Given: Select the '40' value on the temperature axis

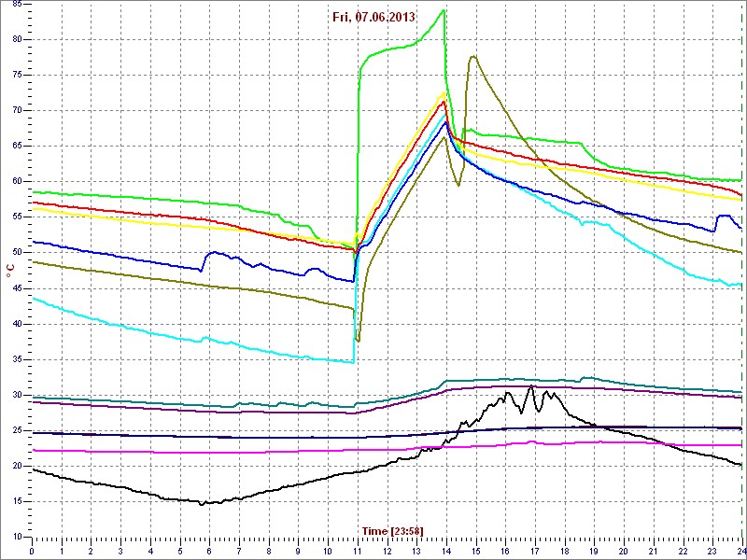Looking at the screenshot, I should click(x=15, y=324).
